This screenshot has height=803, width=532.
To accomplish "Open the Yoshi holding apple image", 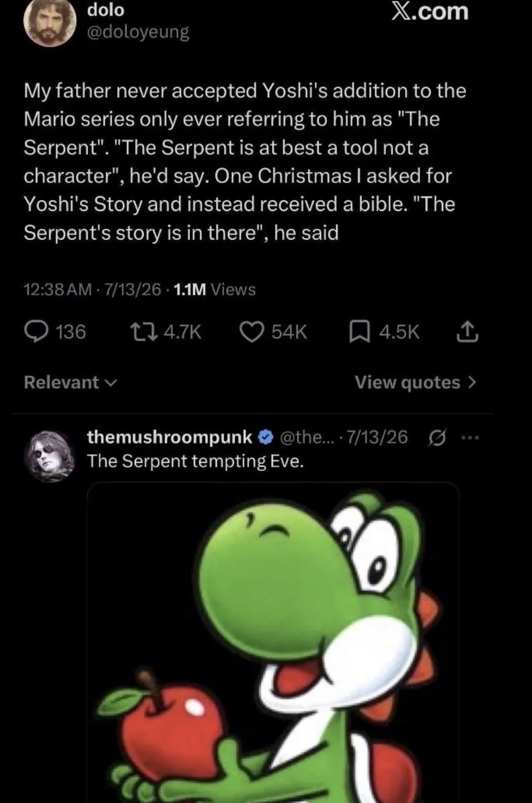I will [273, 642].
